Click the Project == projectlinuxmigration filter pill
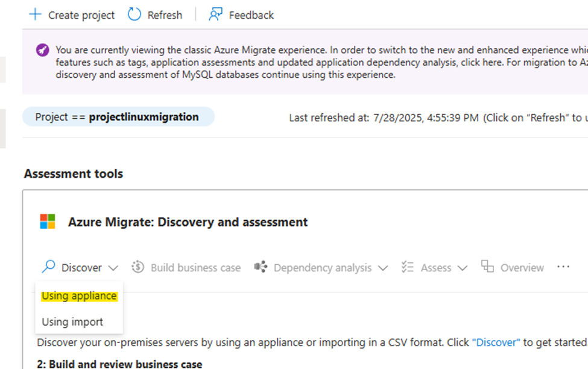Viewport: 588px width, 369px height. click(118, 116)
